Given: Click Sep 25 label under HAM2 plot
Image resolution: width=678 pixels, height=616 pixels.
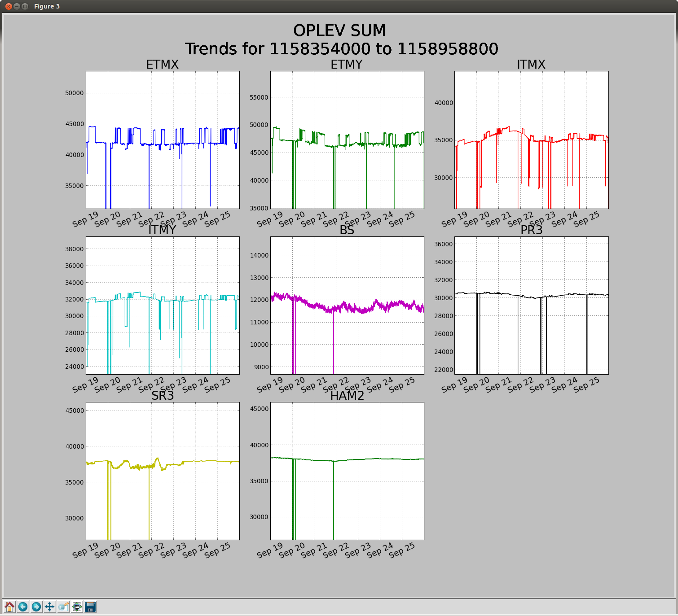Looking at the screenshot, I should coord(402,550).
